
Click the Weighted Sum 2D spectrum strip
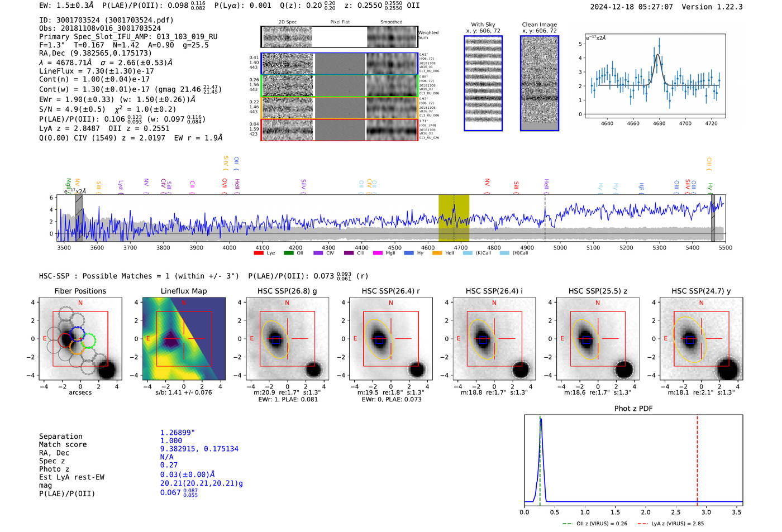coord(339,37)
